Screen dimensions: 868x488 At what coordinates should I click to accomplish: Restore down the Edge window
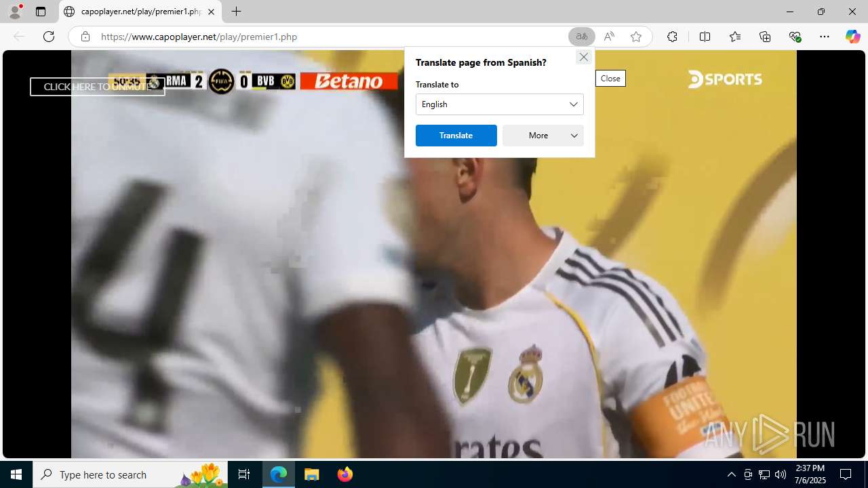[x=821, y=12]
